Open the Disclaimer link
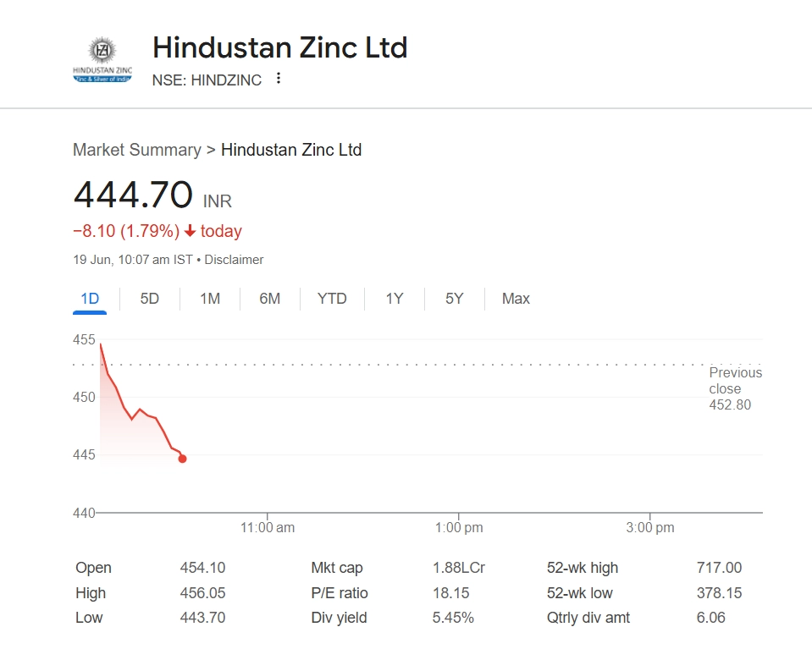This screenshot has width=812, height=649. pos(234,260)
